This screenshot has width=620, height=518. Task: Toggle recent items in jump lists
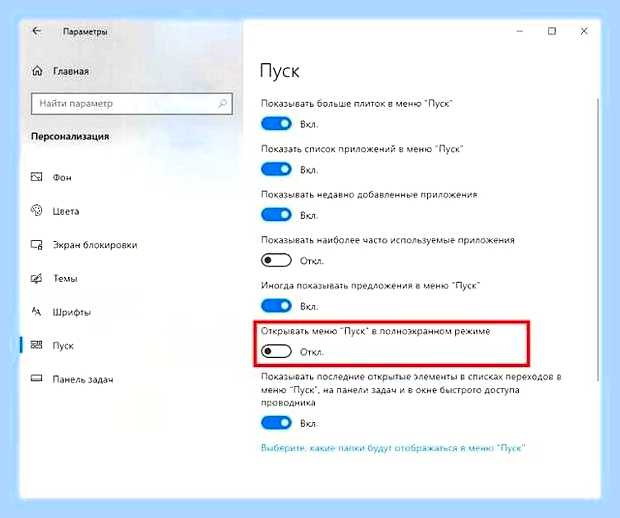point(276,423)
